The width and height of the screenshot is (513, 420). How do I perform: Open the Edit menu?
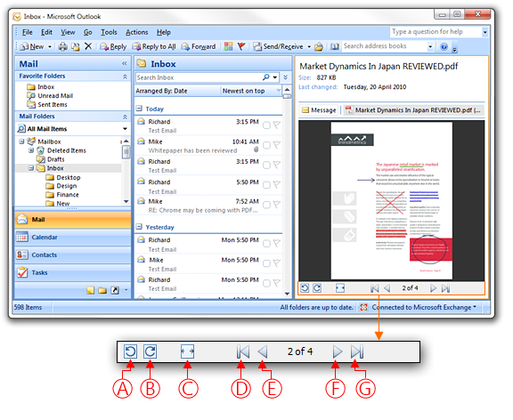46,32
